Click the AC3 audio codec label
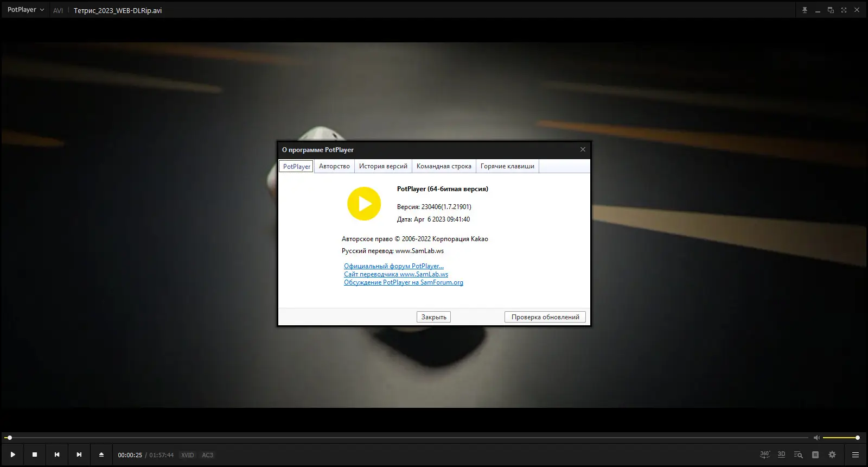The height and width of the screenshot is (467, 868). (208, 455)
